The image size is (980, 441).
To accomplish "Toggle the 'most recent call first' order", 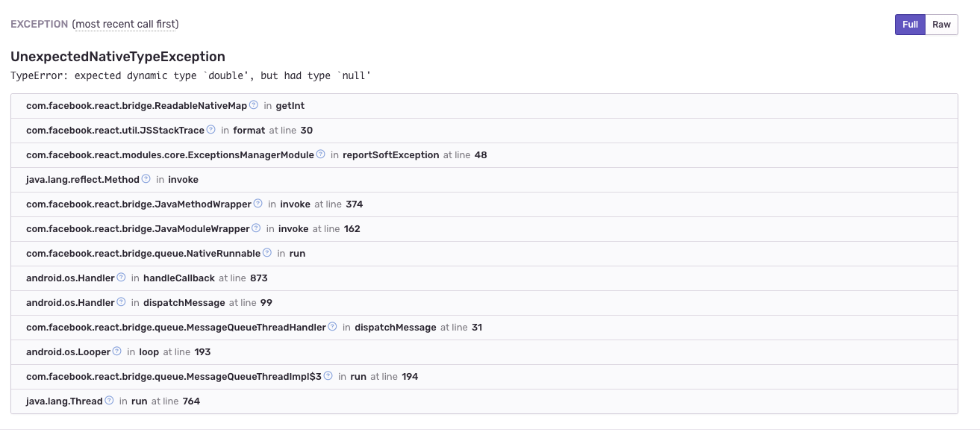I will pyautogui.click(x=125, y=24).
